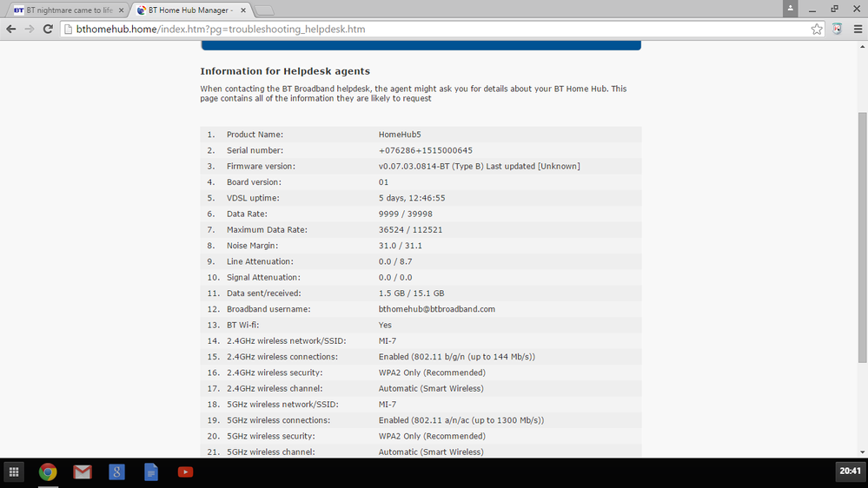Click the browser forward arrow
Image resolution: width=868 pixels, height=488 pixels.
click(30, 30)
